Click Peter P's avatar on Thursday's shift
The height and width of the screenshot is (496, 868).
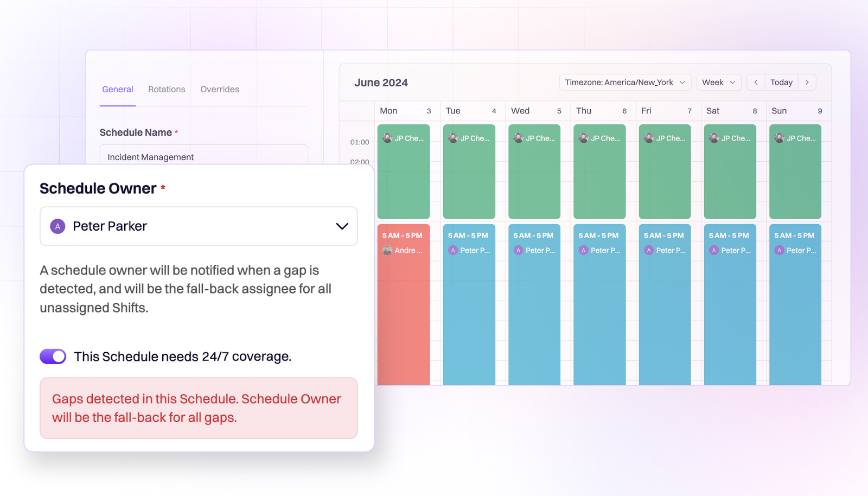coord(583,250)
